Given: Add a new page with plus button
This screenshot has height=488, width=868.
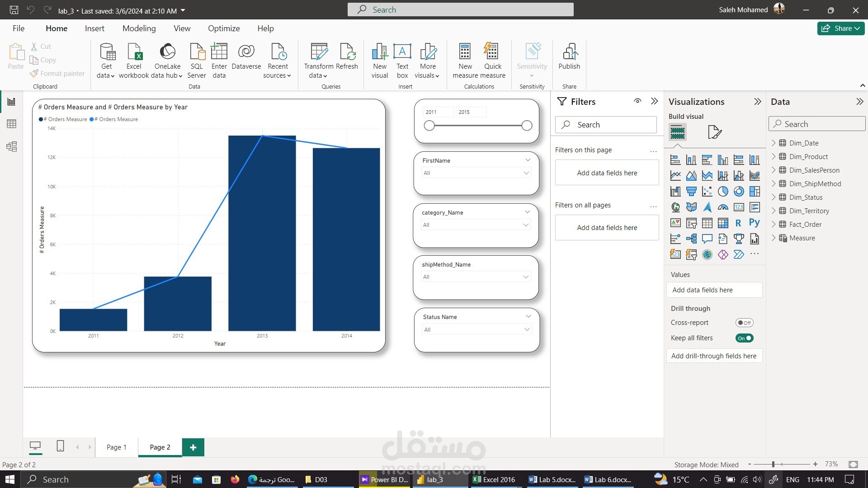Looking at the screenshot, I should 193,447.
